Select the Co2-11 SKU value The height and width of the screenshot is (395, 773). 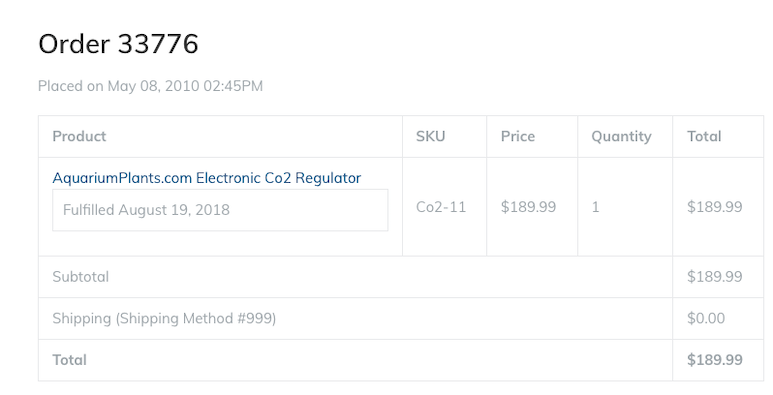point(441,207)
